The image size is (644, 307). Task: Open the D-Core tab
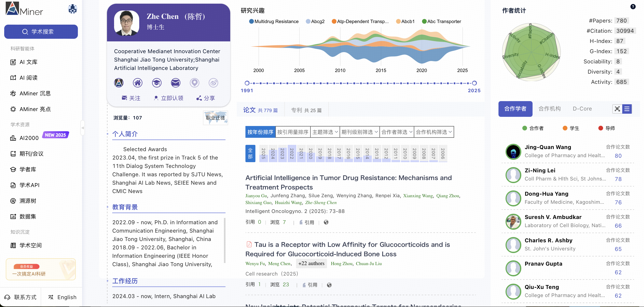[x=582, y=109]
